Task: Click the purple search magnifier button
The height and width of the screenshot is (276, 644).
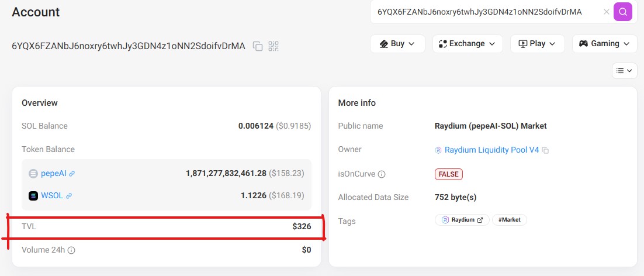Action: tap(622, 12)
